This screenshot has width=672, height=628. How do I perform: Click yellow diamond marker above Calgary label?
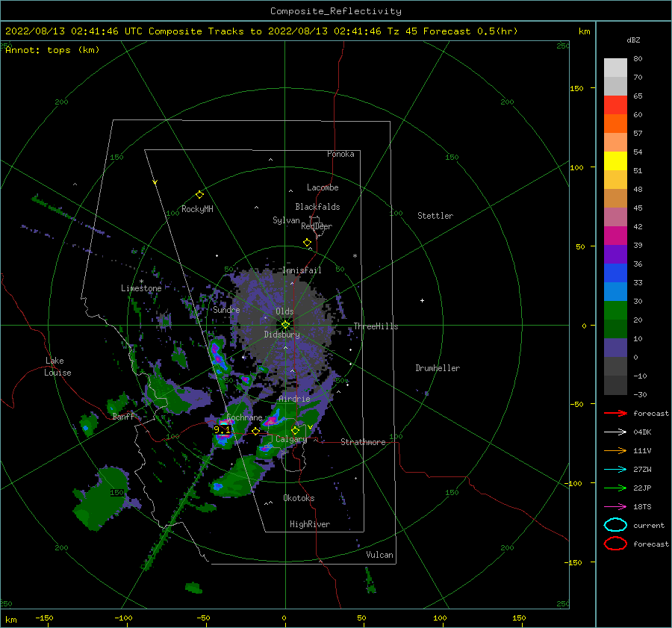(295, 430)
